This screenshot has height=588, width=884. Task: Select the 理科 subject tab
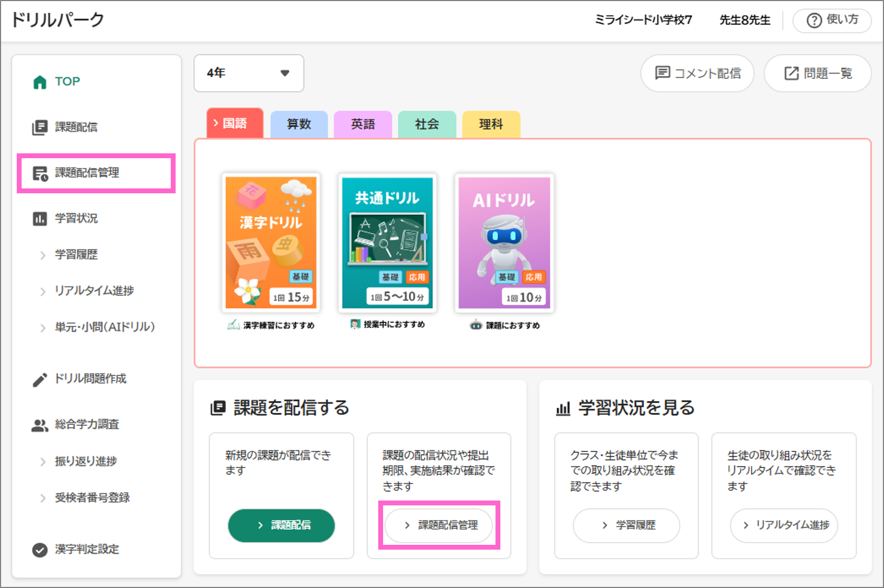[x=491, y=124]
